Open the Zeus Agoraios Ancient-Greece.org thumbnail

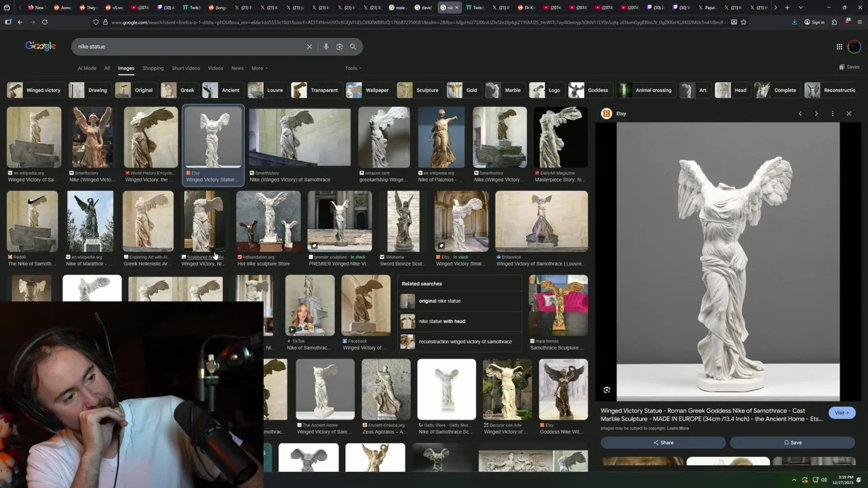pyautogui.click(x=386, y=390)
